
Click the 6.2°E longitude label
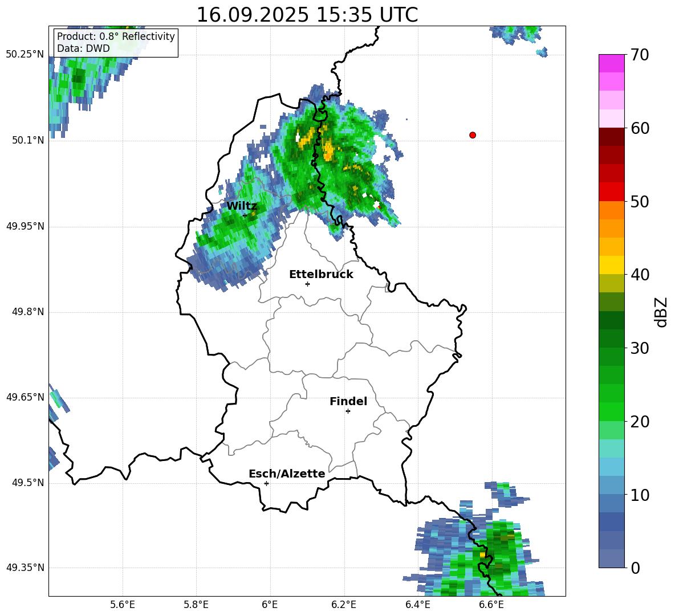tap(344, 605)
